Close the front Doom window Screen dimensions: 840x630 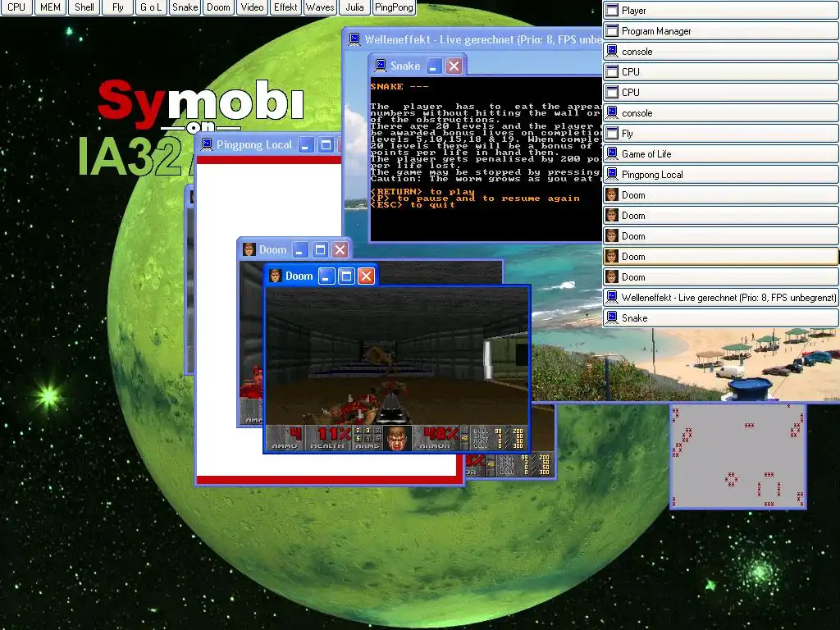point(367,276)
